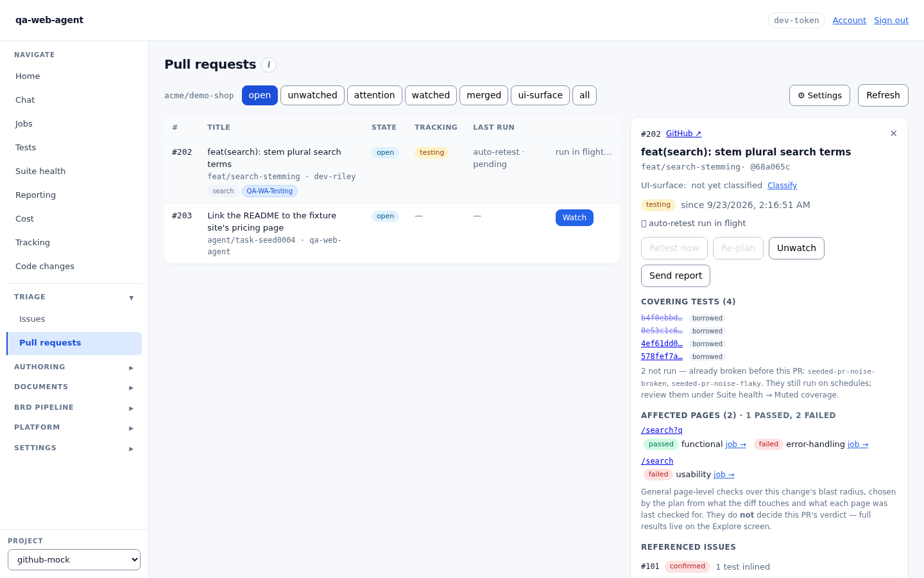The width and height of the screenshot is (924, 578).
Task: Unwatch the stem plural search PR
Action: (x=796, y=248)
